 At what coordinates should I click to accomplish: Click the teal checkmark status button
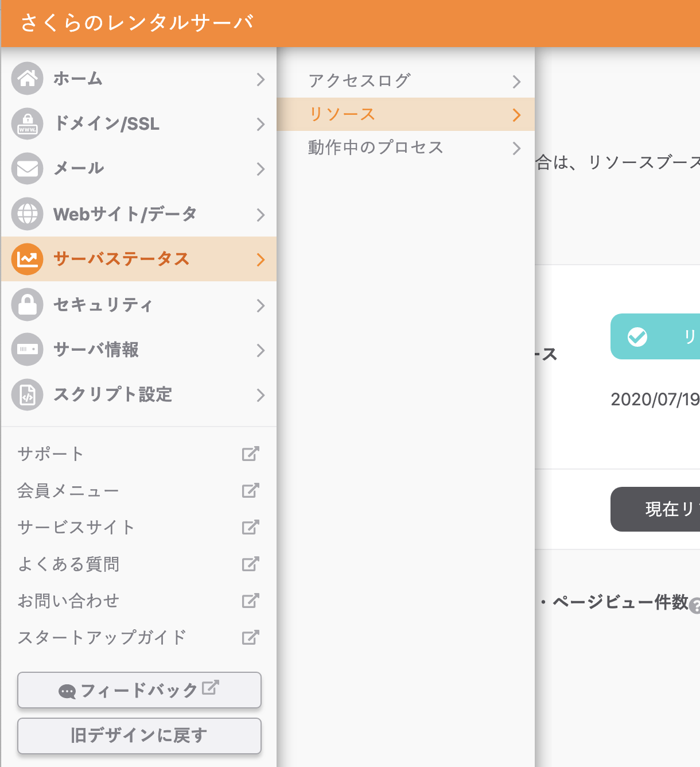[x=655, y=336]
